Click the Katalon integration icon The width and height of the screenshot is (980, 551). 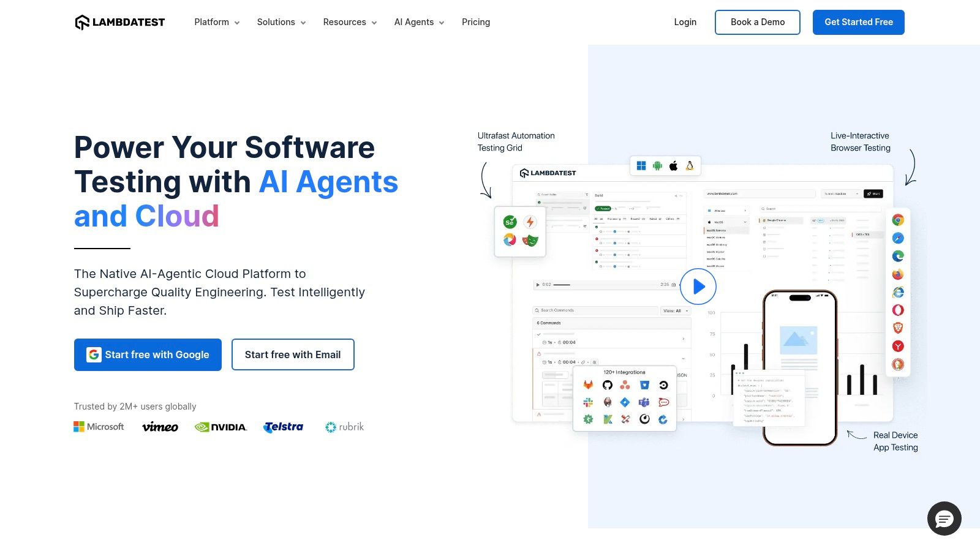click(x=607, y=419)
